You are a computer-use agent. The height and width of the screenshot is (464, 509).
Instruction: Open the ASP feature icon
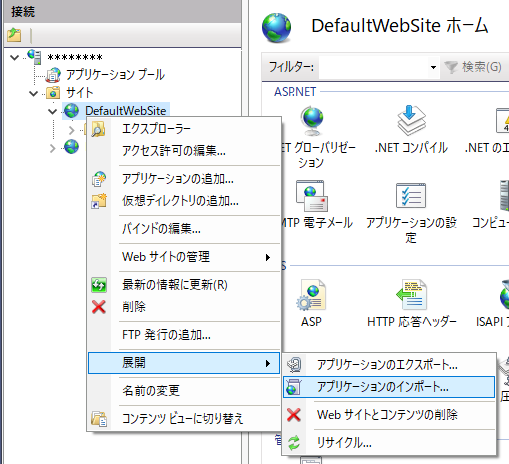pyautogui.click(x=311, y=295)
